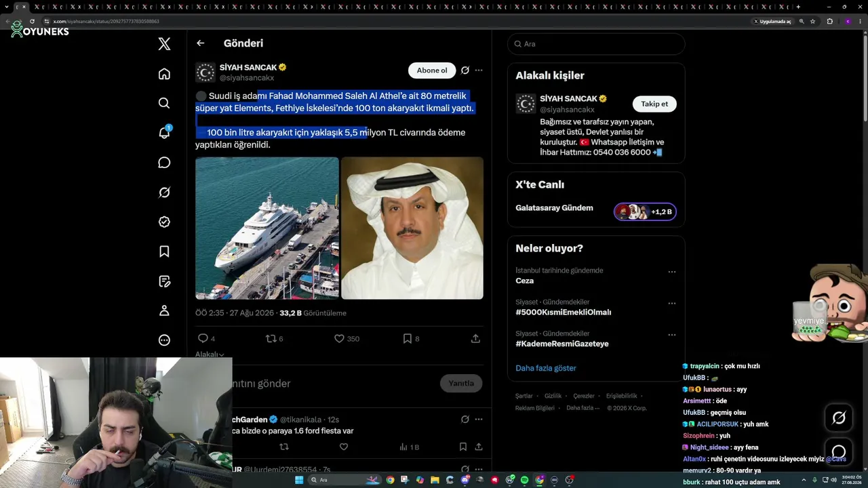The width and height of the screenshot is (868, 488).
Task: Repost the @tikanikala reply
Action: pos(284,447)
